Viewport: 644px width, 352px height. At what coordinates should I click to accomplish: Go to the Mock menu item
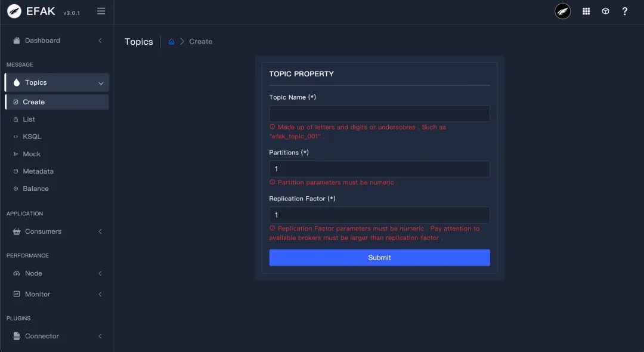[x=32, y=154]
